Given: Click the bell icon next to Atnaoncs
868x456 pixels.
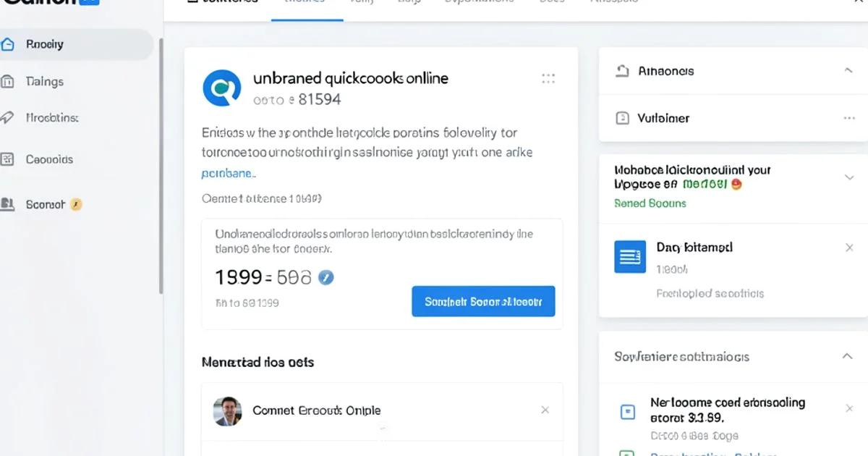Looking at the screenshot, I should click(622, 71).
